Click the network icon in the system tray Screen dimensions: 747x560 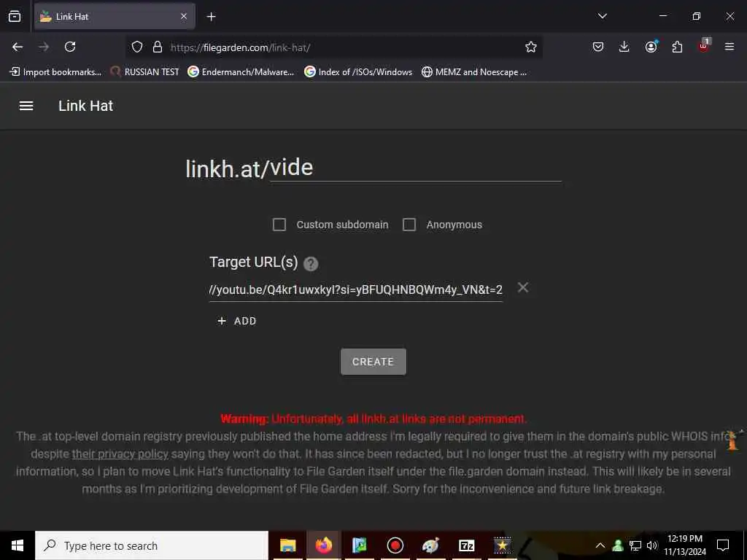(x=635, y=545)
